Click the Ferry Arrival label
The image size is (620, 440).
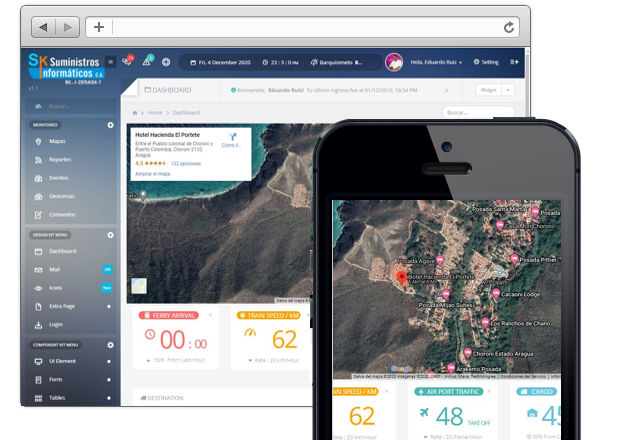[169, 315]
